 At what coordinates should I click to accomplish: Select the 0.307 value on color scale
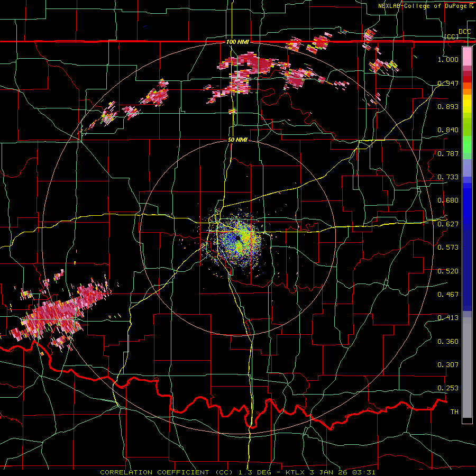point(448,365)
